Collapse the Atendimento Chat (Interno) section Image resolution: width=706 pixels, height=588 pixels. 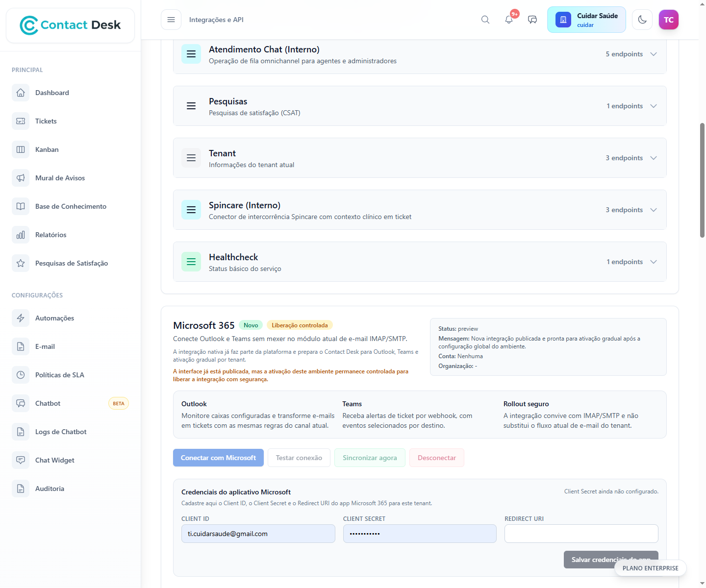(x=654, y=54)
